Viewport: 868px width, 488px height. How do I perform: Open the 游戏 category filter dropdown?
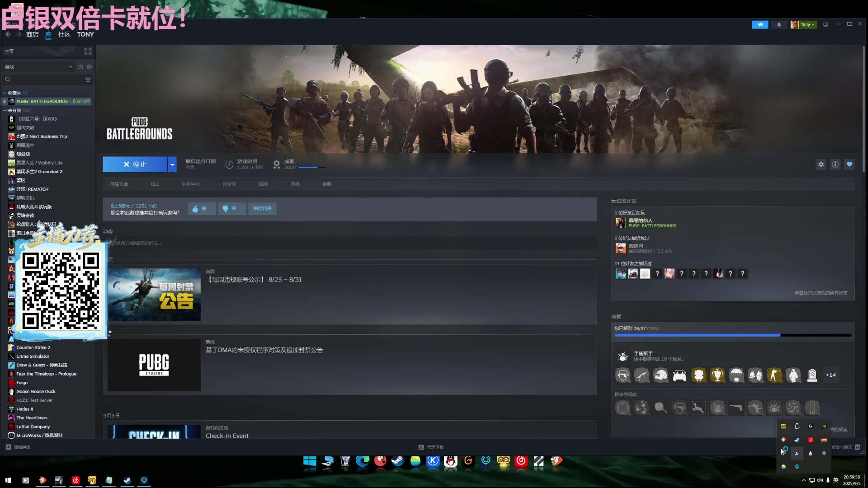pyautogui.click(x=38, y=67)
